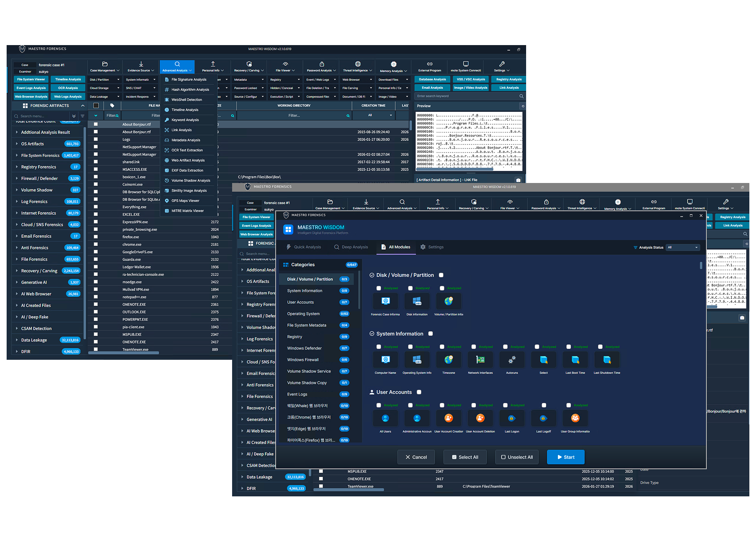Click the Computer Name module icon
Viewport: 756px width, 541px height.
pyautogui.click(x=386, y=360)
